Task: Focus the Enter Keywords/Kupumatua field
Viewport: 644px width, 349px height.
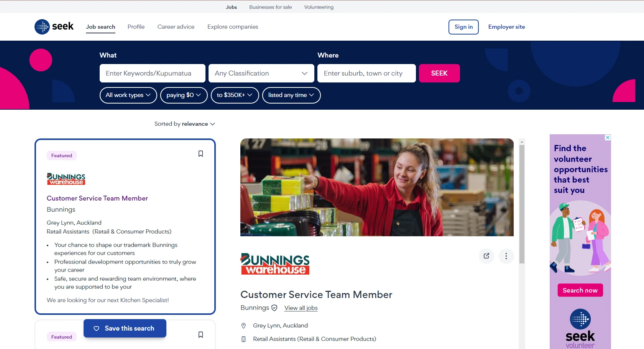Action: click(153, 73)
